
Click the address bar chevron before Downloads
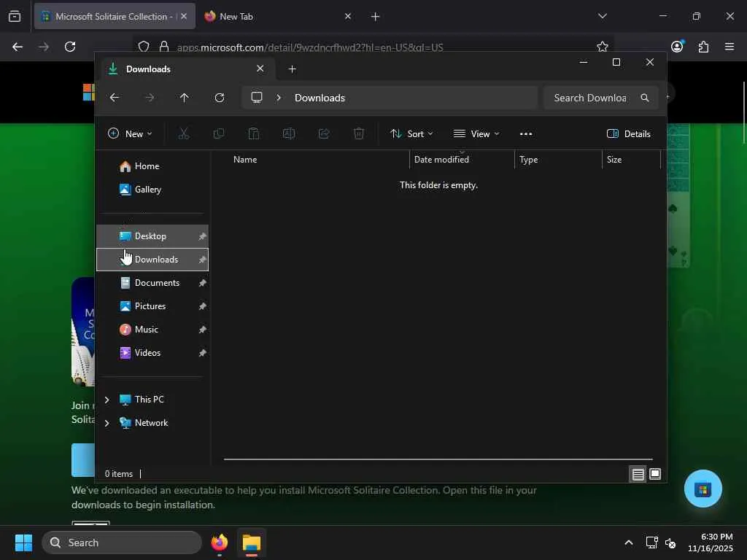[x=279, y=98]
